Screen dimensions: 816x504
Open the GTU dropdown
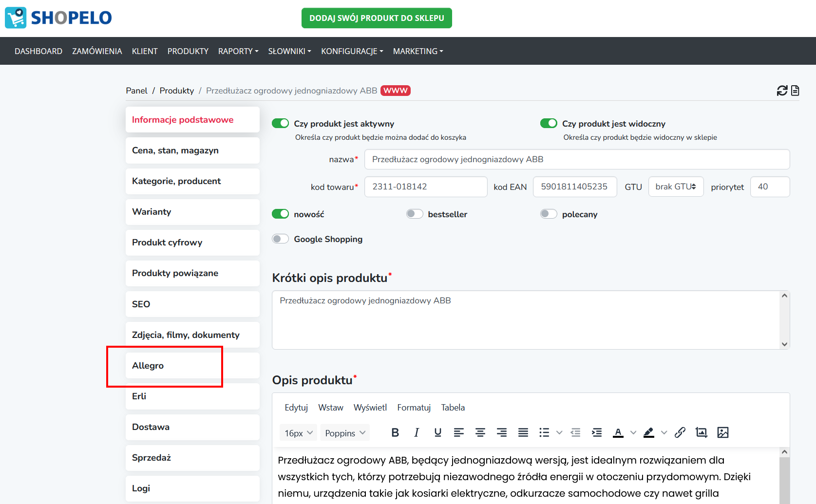(676, 187)
